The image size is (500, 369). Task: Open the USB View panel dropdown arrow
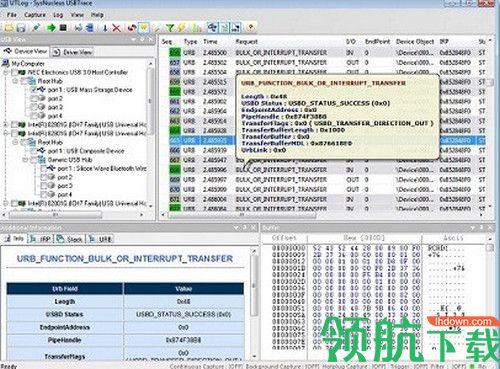[x=133, y=40]
